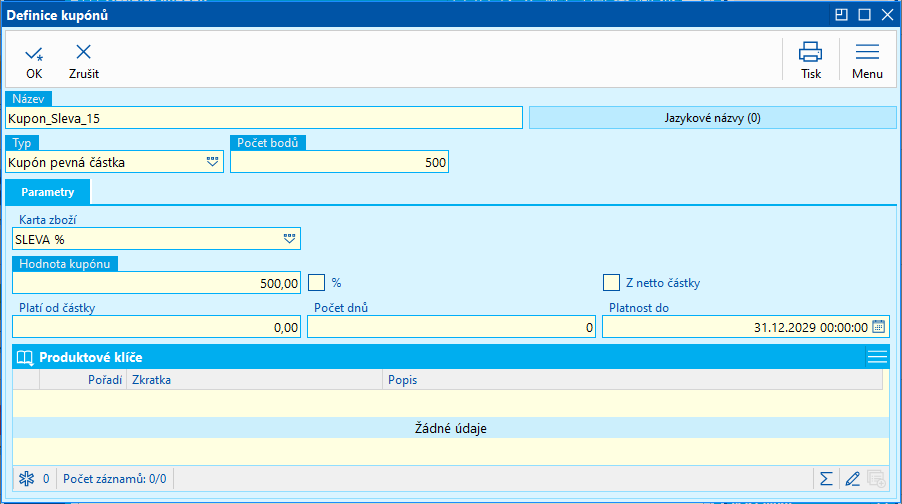Expand the Karta zboží dropdown arrow
The image size is (902, 504).
[x=289, y=239]
